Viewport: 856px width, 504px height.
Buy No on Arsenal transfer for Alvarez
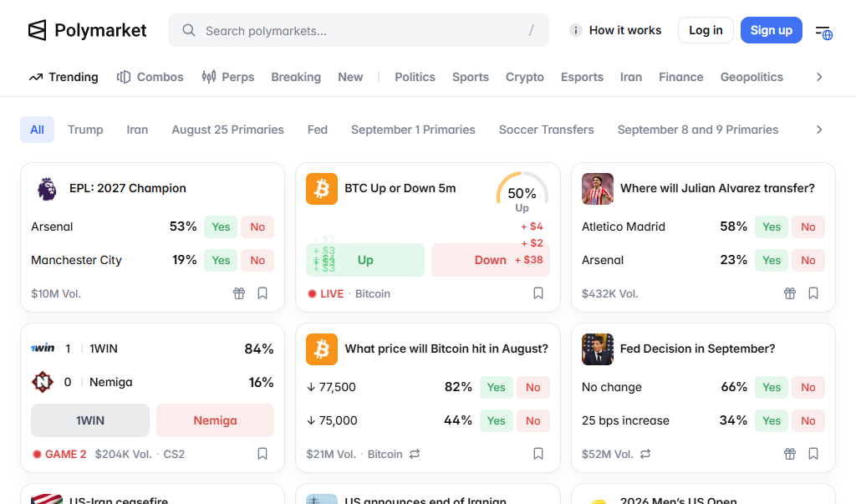pyautogui.click(x=808, y=260)
